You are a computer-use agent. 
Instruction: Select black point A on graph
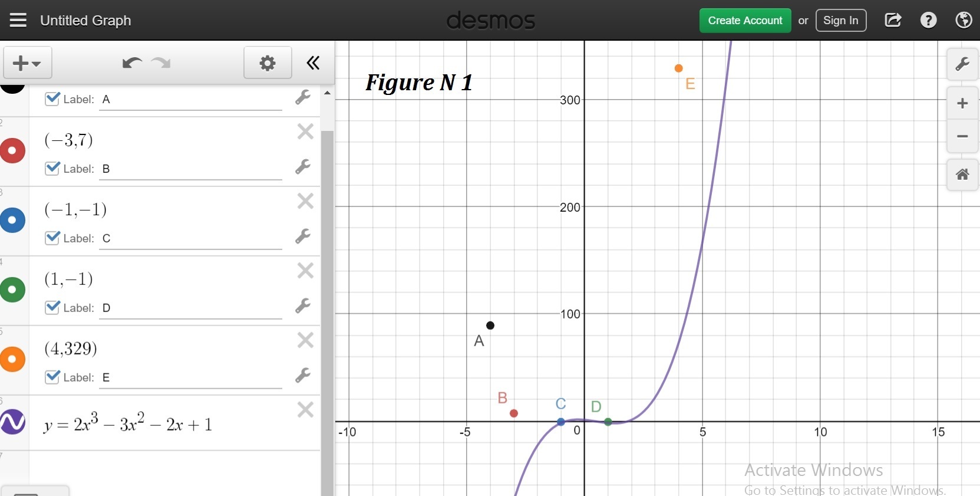[490, 326]
